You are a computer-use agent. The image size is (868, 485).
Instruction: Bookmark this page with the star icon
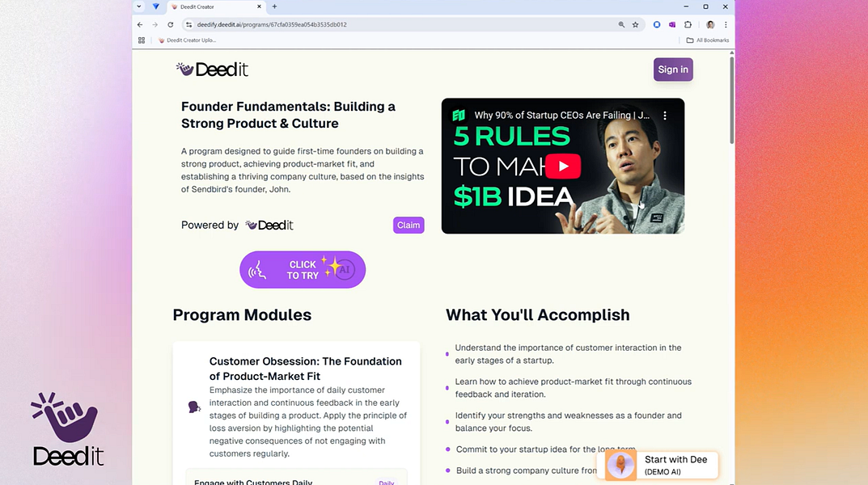[636, 24]
